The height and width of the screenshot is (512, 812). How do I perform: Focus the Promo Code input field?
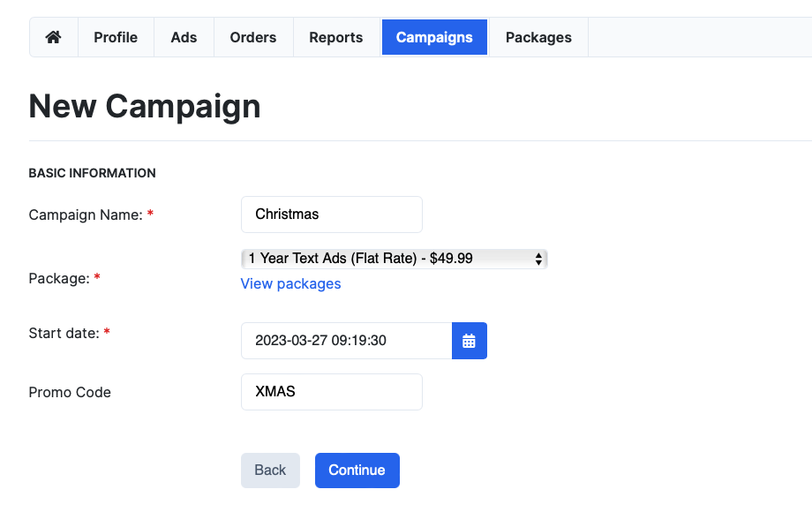(332, 392)
